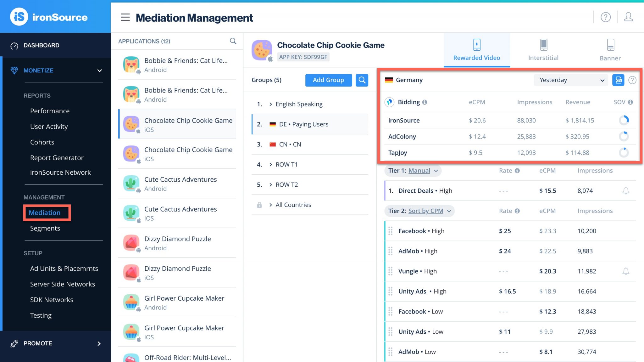Viewport: 644px width, 362px height.
Task: Switch to the Banner tab
Action: tap(610, 50)
